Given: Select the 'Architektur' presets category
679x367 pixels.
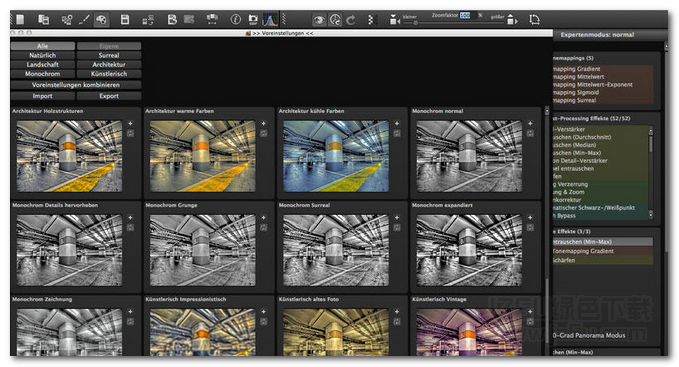Looking at the screenshot, I should (109, 64).
